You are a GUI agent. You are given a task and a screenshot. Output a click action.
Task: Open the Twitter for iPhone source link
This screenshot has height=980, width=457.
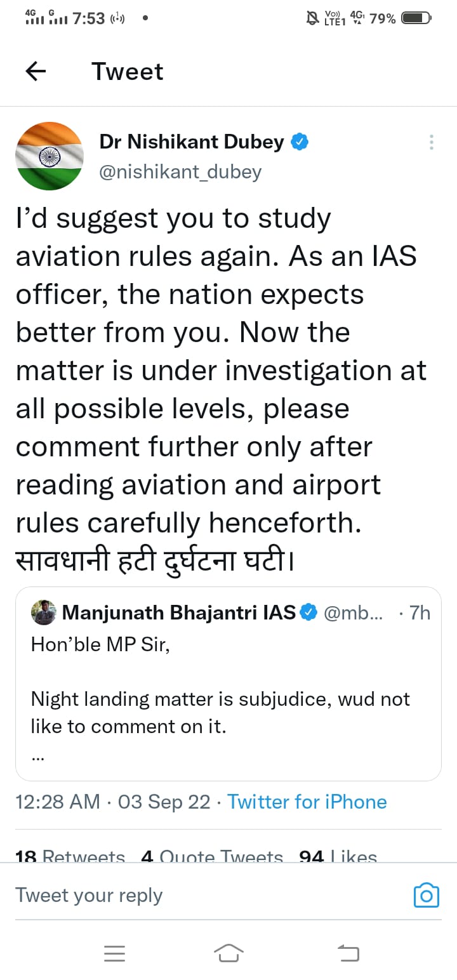[x=307, y=802]
